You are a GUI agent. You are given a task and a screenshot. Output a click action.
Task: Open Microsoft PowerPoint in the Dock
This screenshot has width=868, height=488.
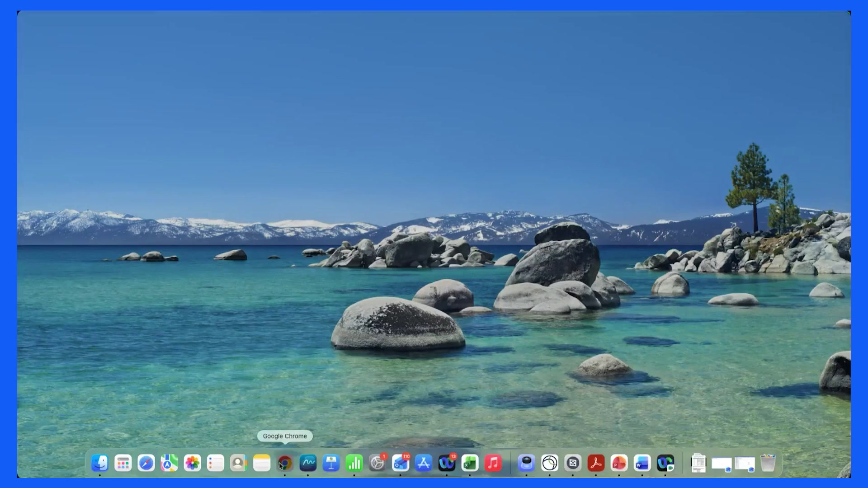pos(619,463)
